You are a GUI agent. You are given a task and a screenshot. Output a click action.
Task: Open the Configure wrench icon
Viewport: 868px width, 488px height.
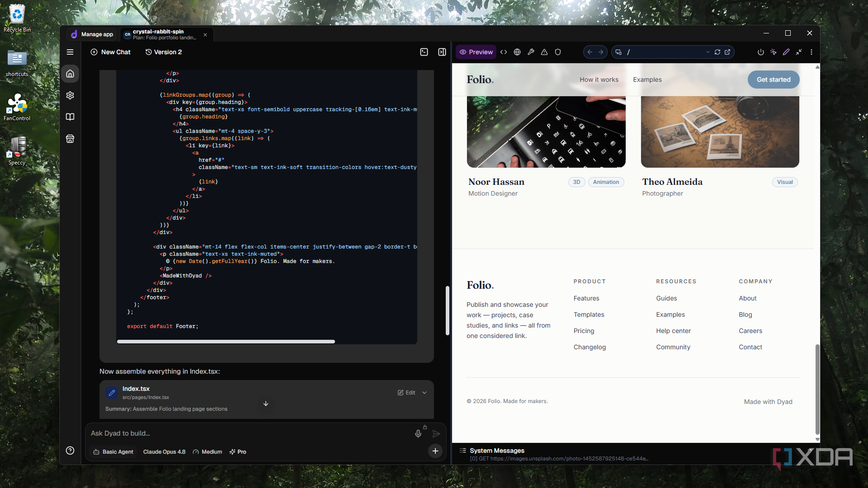(531, 52)
